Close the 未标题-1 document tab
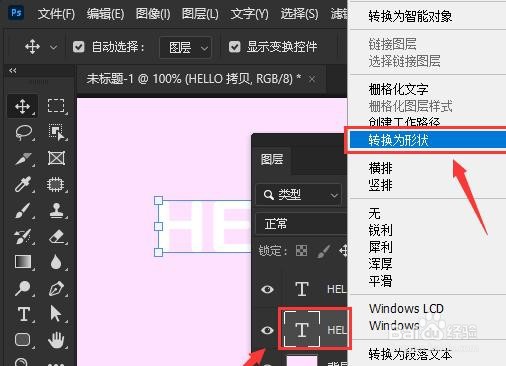 point(312,79)
